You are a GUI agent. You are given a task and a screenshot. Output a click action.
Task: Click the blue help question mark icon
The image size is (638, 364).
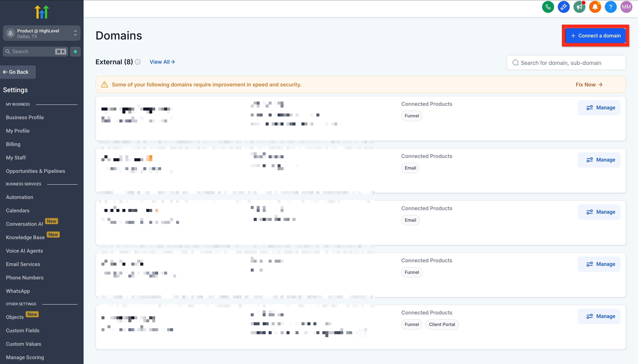610,7
